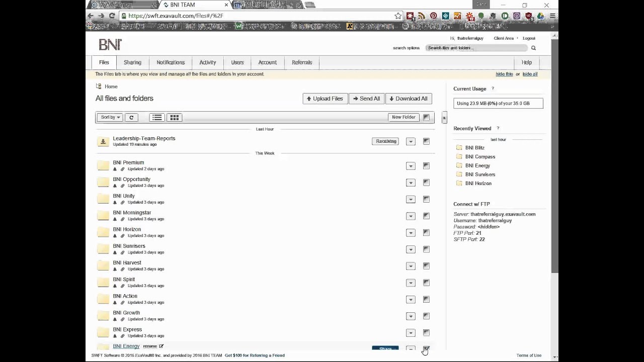This screenshot has height=362, width=644.
Task: Click BNI Morningstar folder icon
Action: point(103,215)
